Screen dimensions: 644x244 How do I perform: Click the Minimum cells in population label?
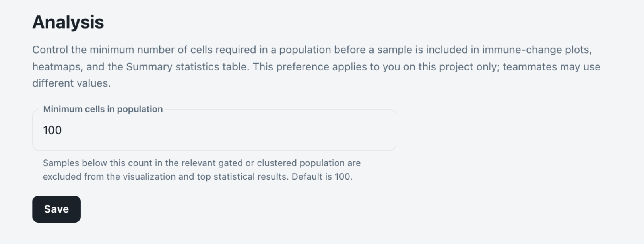pos(103,109)
